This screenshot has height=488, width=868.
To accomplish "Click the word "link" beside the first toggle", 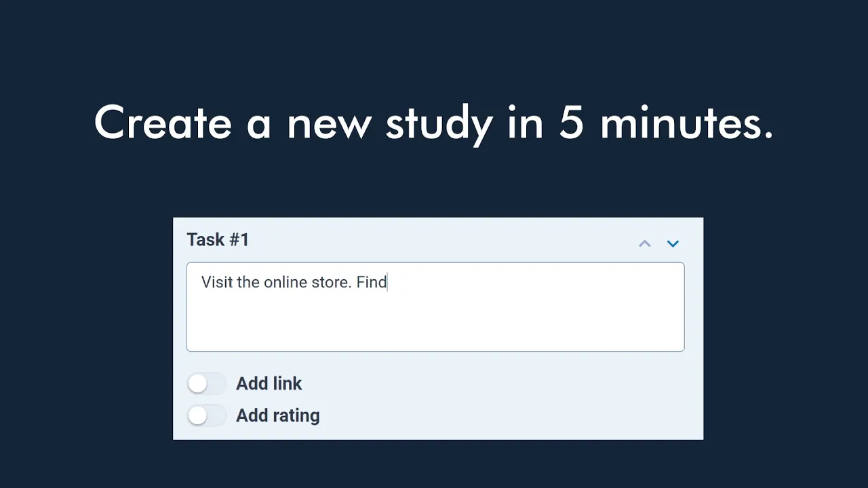I will [288, 384].
